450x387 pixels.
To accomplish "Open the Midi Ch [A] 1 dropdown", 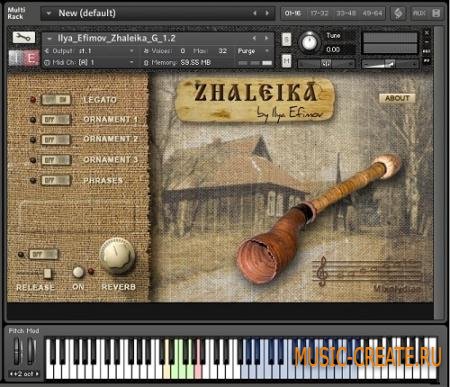I will [90, 62].
